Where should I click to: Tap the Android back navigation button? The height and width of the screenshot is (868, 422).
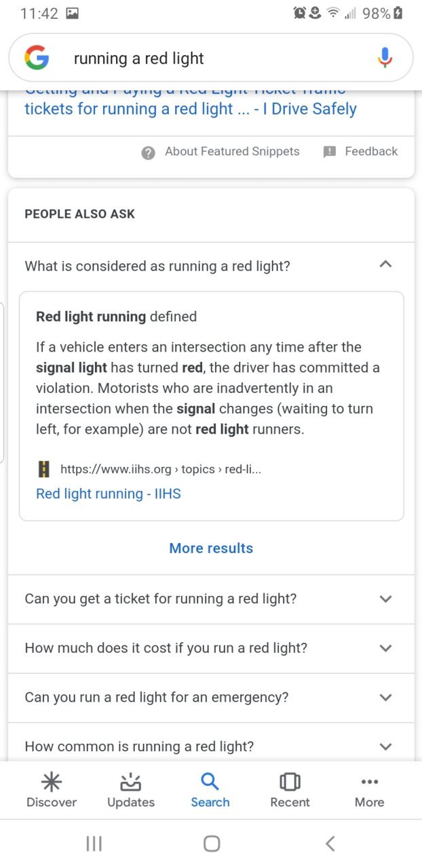[330, 844]
